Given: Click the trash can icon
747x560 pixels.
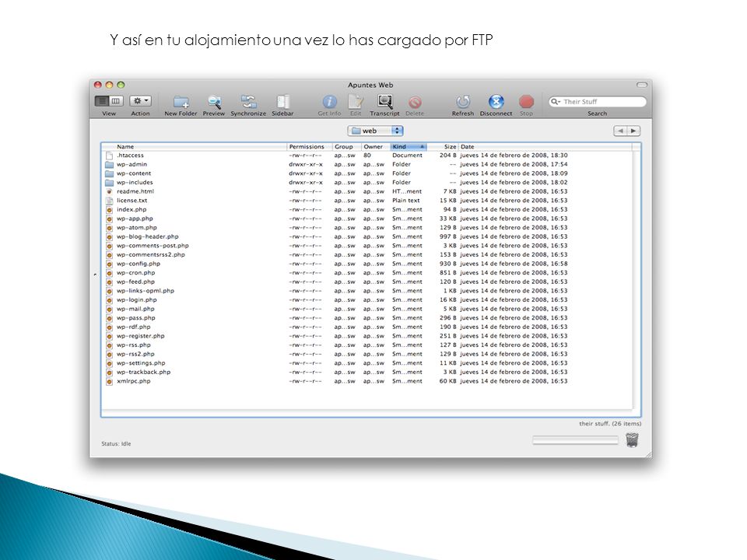Looking at the screenshot, I should click(x=632, y=440).
